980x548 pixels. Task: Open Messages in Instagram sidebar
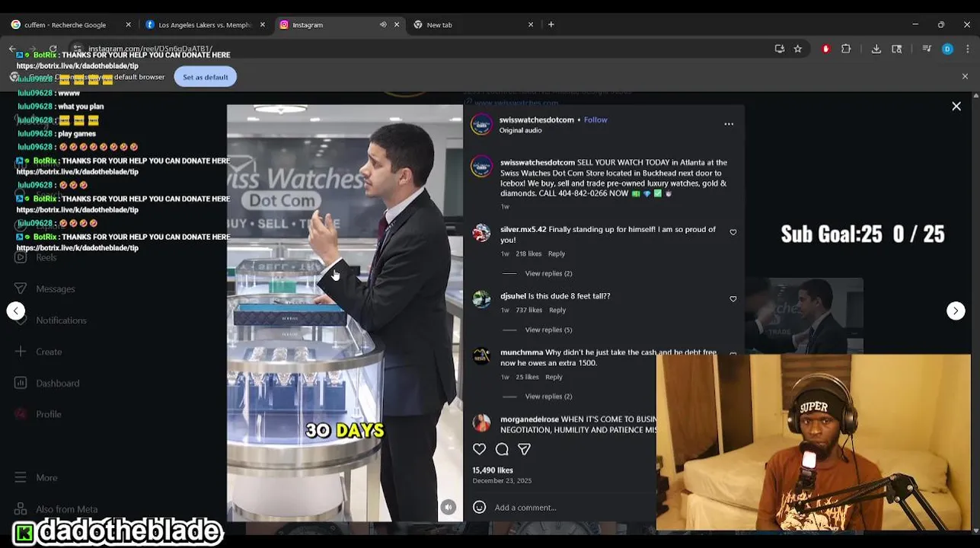pos(45,288)
